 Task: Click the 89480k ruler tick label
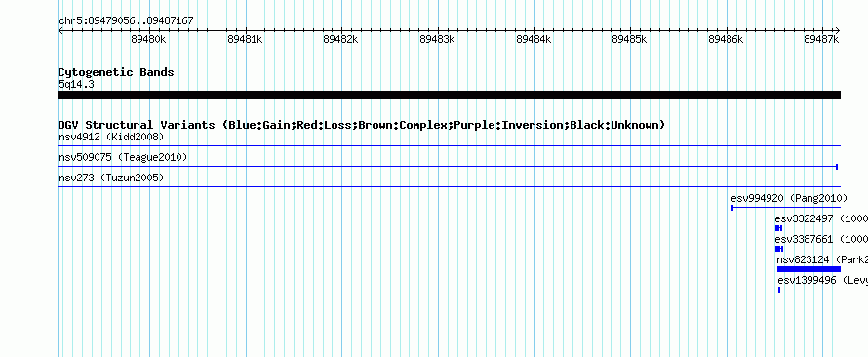pos(148,39)
